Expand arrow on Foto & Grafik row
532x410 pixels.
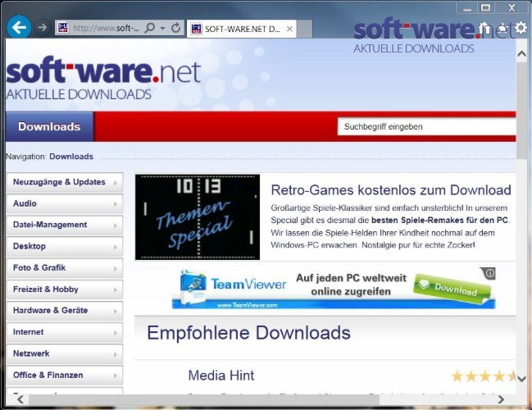point(116,268)
